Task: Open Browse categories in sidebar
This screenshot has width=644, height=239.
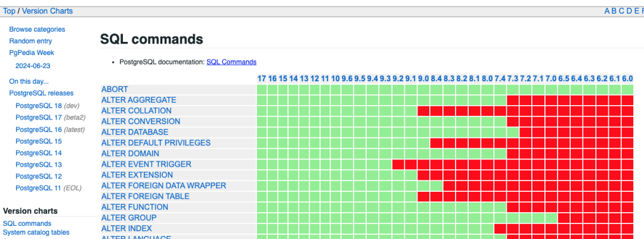Action: pyautogui.click(x=37, y=29)
